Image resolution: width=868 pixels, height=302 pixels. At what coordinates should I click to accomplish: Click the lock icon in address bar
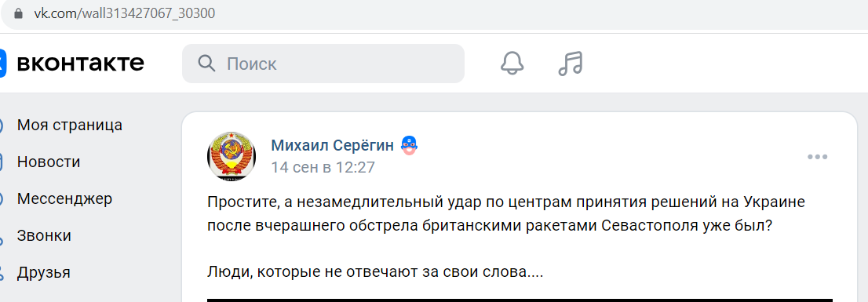point(18,13)
